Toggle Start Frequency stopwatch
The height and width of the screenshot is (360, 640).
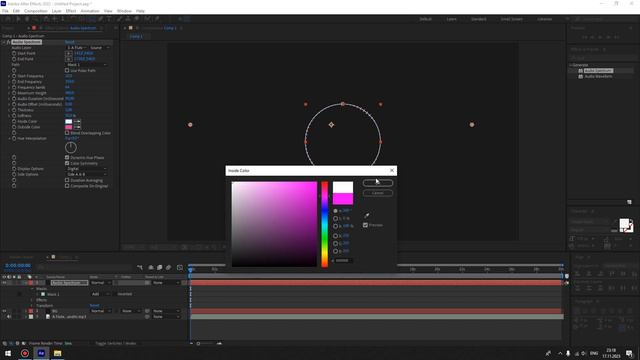(x=14, y=76)
